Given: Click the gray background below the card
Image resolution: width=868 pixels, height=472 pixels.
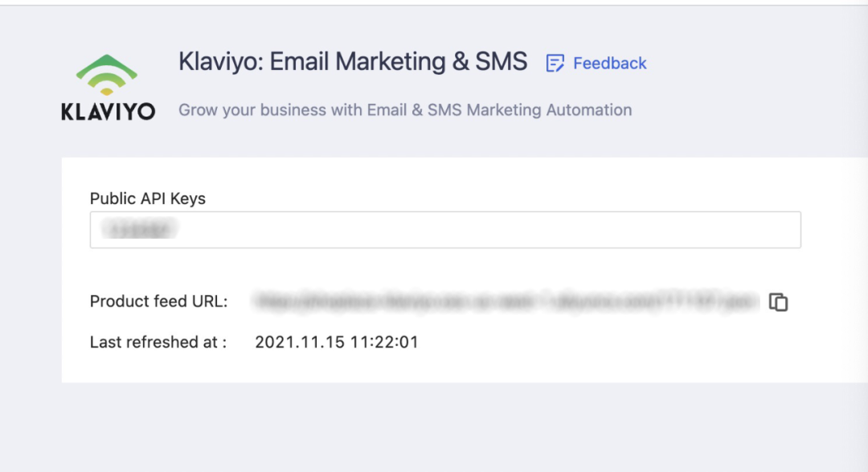Looking at the screenshot, I should (434, 426).
